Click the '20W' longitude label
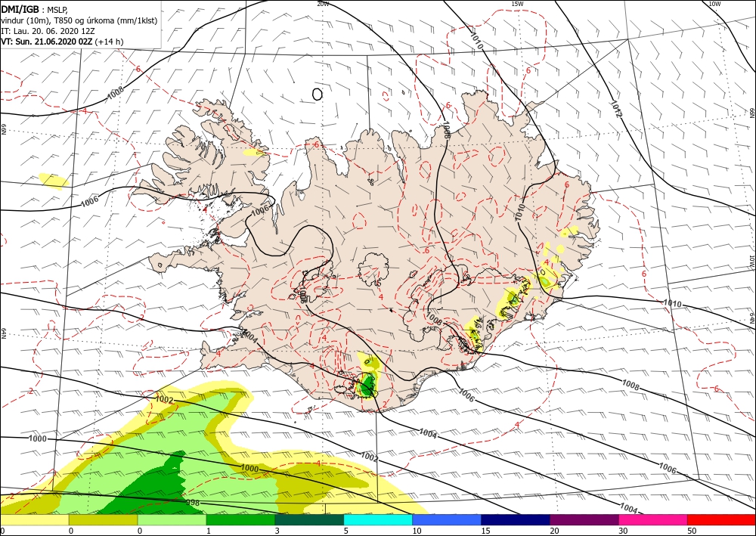This screenshot has height=536, width=756. coord(323,4)
